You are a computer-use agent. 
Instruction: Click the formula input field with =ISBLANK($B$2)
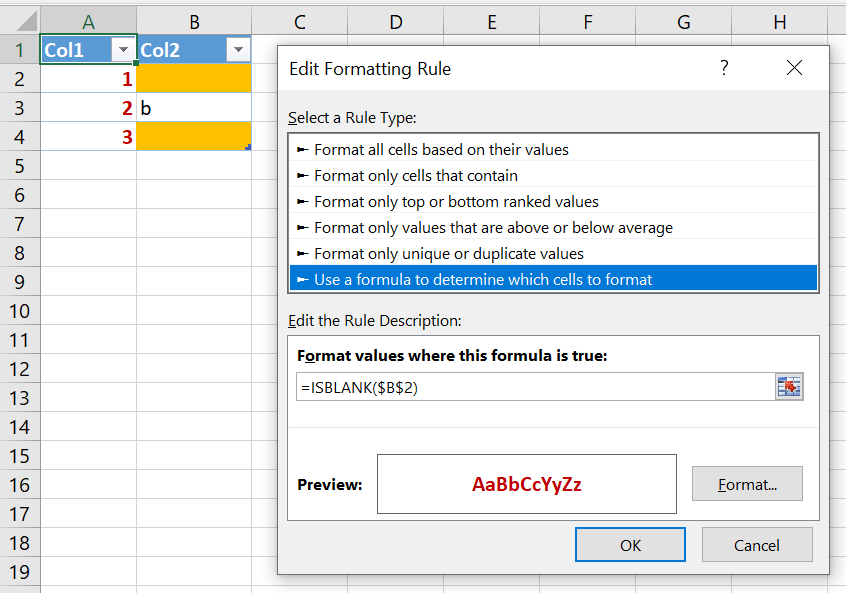tap(535, 386)
